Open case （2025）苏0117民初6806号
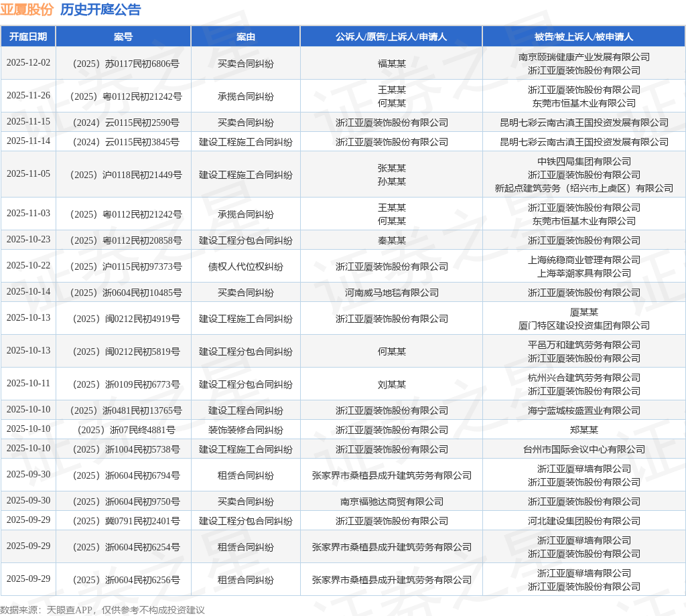 pyautogui.click(x=123, y=64)
